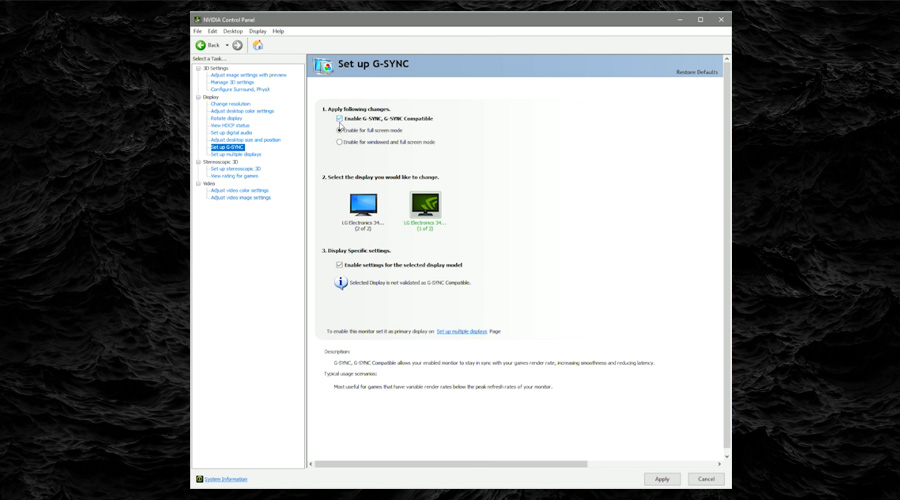
Task: Click the horizontal scrollbar left arrow
Action: tap(311, 464)
